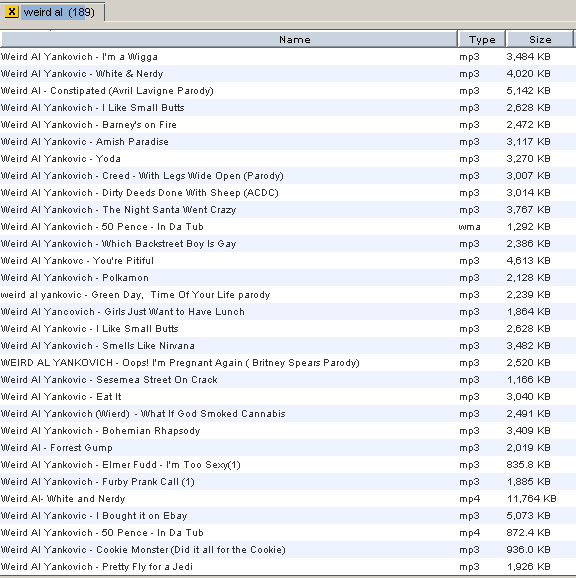Select Constipated (Avril Lavigne Parody) row

[288, 91]
